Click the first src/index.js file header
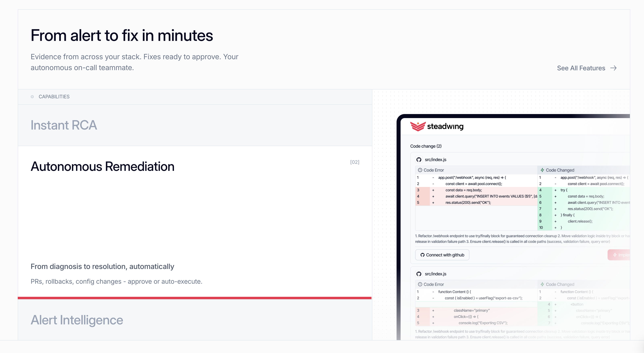This screenshot has width=644, height=353. (x=435, y=160)
